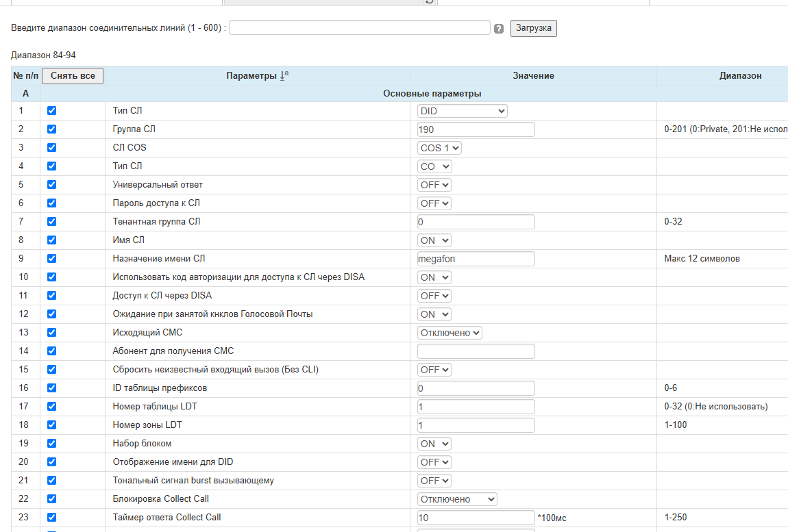This screenshot has height=532, width=788.
Task: Open Доступ к СЛ через DISA dropdown
Action: pyautogui.click(x=434, y=296)
